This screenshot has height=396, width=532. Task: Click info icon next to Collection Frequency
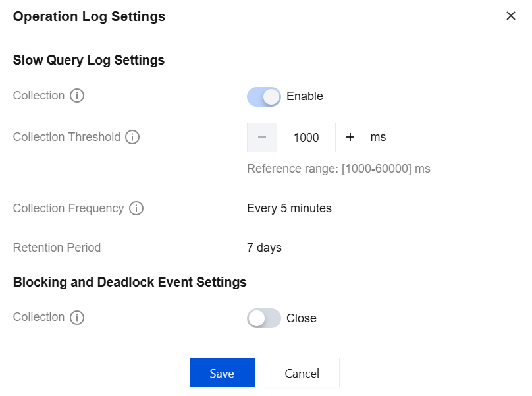136,209
